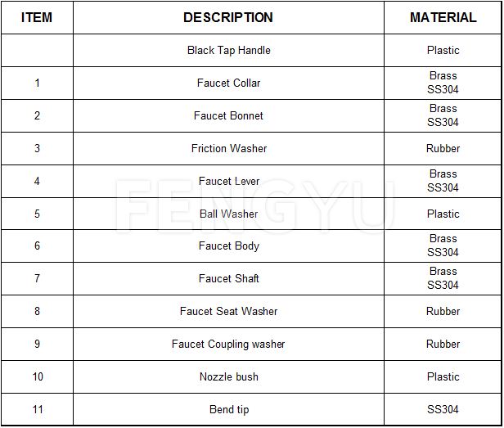
Task: Click the MATERIAL column header
Action: tap(443, 17)
